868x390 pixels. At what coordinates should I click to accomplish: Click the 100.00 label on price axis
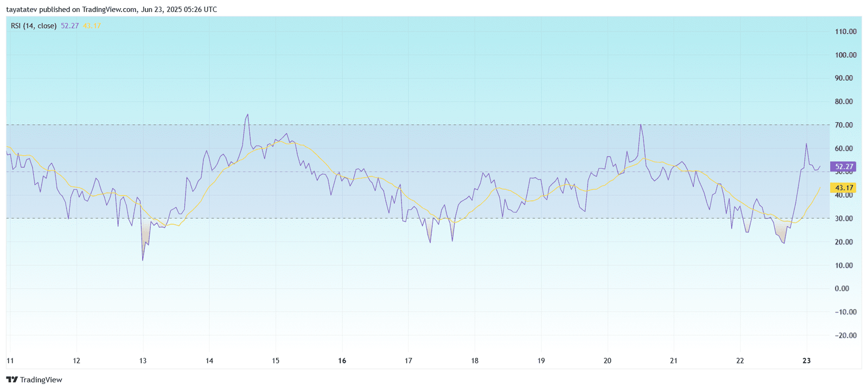pyautogui.click(x=845, y=55)
